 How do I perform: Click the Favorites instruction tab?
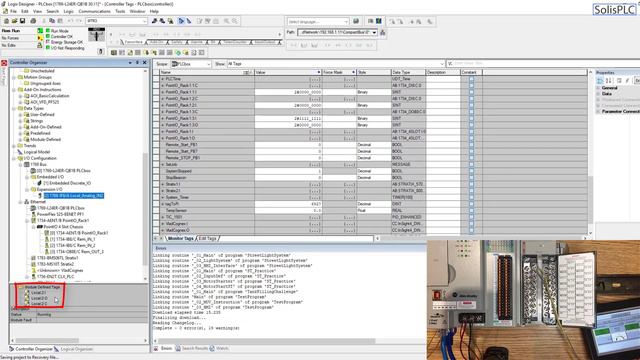click(x=133, y=42)
